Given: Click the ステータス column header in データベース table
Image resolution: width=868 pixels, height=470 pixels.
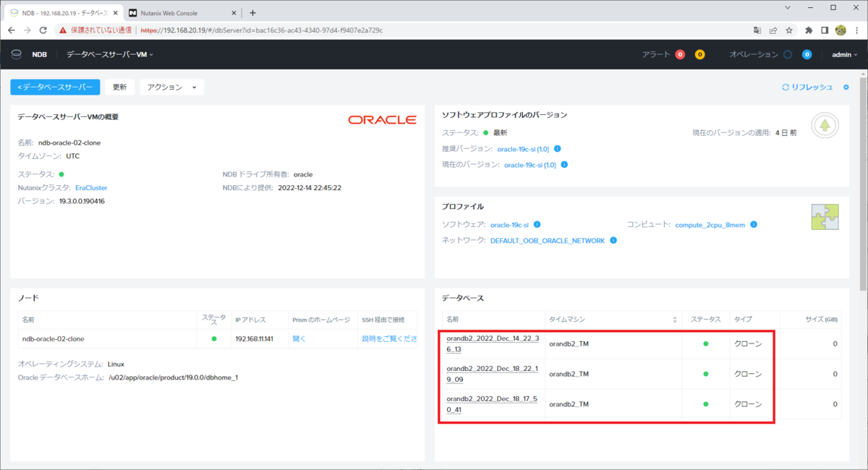Looking at the screenshot, I should pos(705,319).
